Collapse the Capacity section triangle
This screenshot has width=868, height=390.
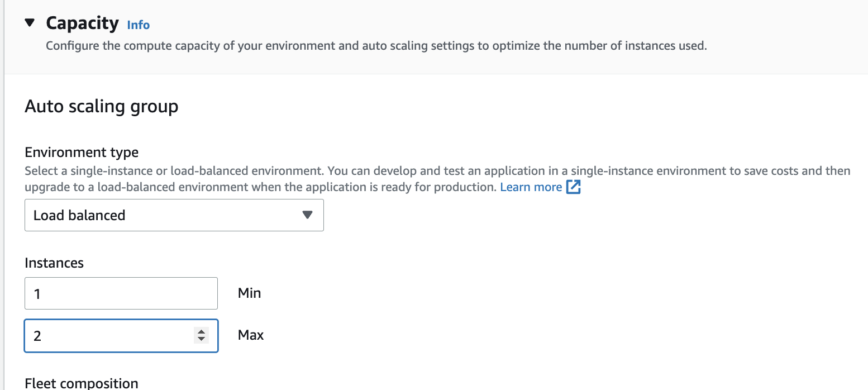[x=30, y=23]
